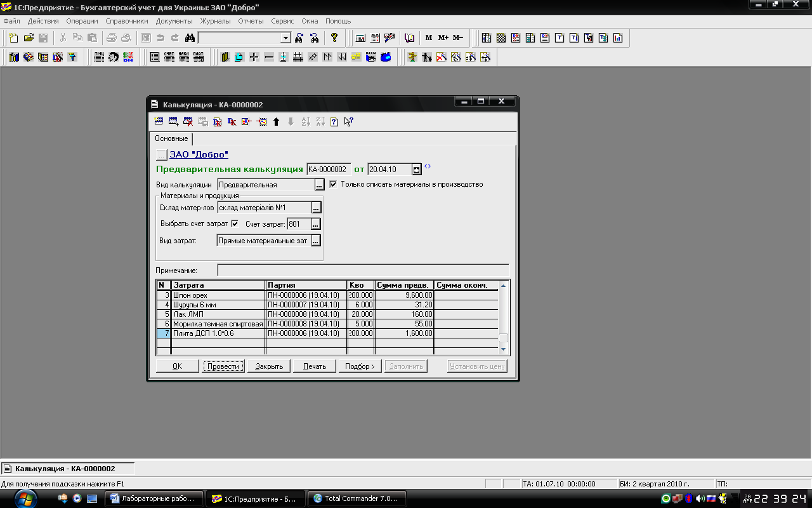Click the help cursor arrow with question mark
Screen dimensions: 812x508
(349, 121)
